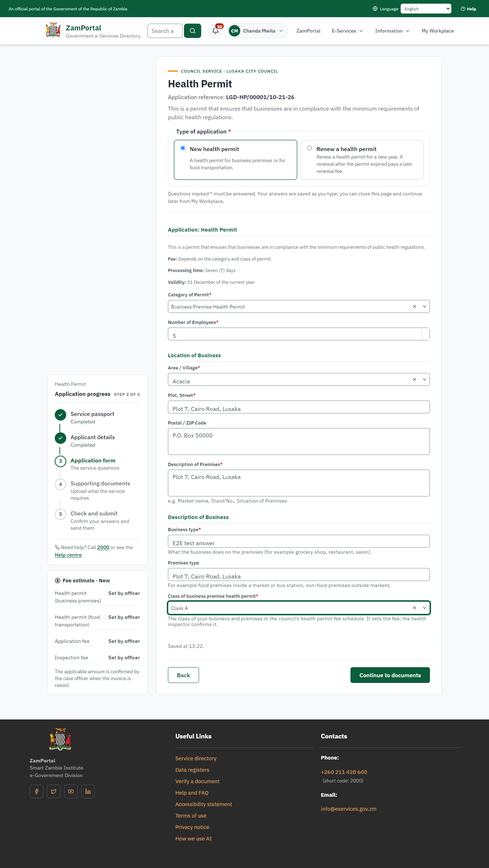Expand the Information menu

pos(392,31)
